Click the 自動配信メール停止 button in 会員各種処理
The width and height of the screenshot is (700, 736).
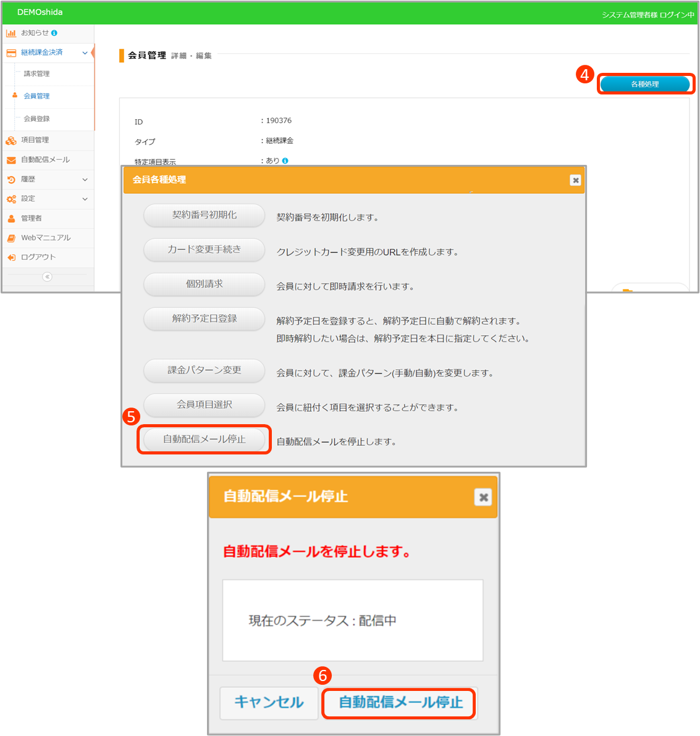[x=205, y=440]
